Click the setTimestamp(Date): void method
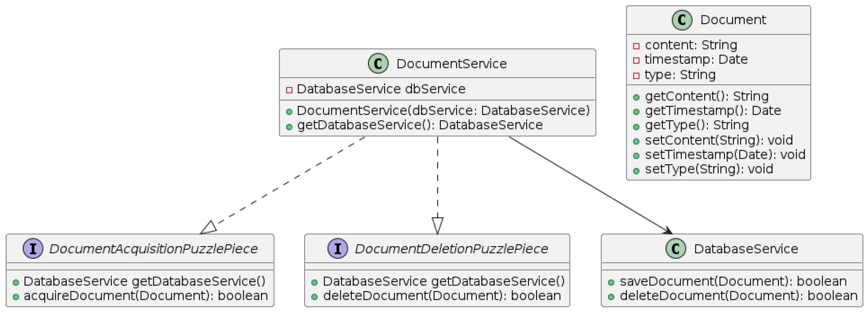Image resolution: width=868 pixels, height=313 pixels. tap(725, 155)
